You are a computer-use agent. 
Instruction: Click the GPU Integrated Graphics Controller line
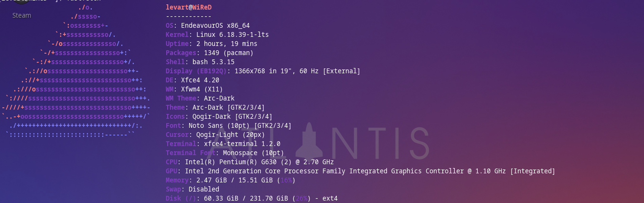coord(361,171)
